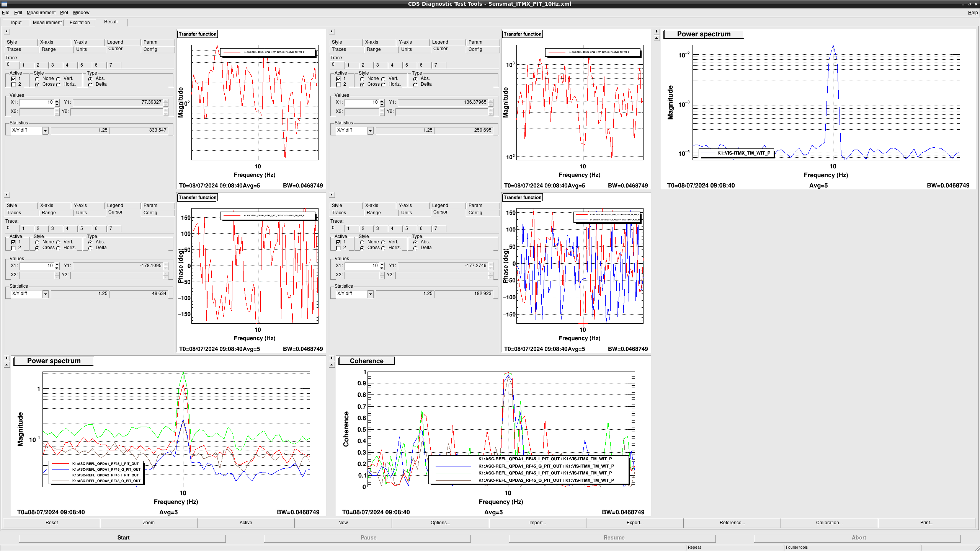Image resolution: width=980 pixels, height=551 pixels.
Task: Uncheck Active cursor 1 in Y1 -178.1095 panel
Action: coord(13,242)
